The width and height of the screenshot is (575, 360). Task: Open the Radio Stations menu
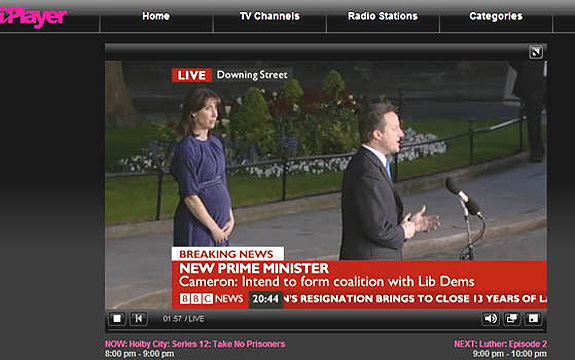(382, 16)
